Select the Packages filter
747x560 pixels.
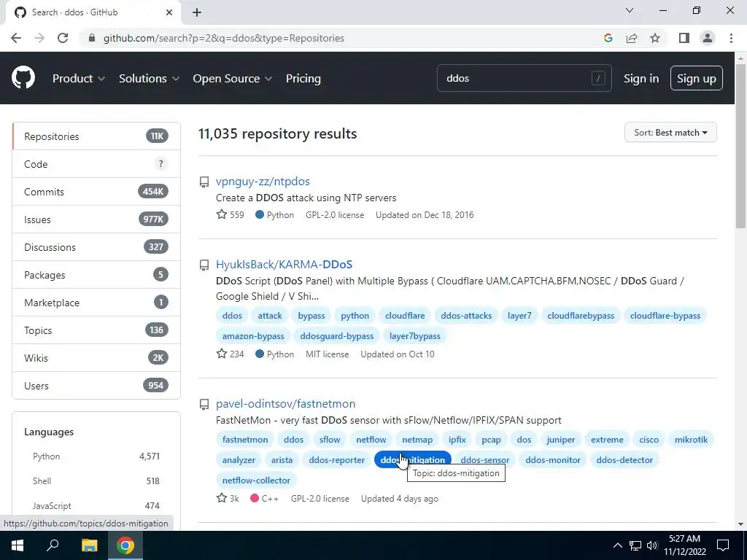(x=96, y=275)
